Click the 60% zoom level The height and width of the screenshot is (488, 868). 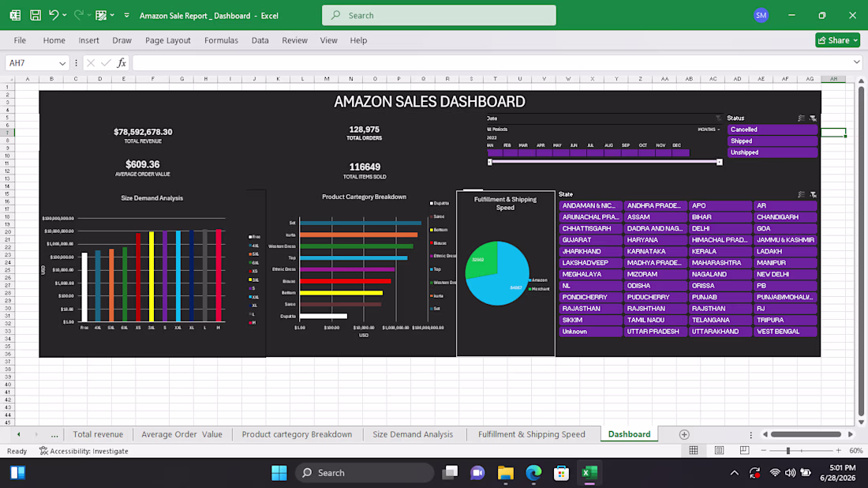coord(856,451)
